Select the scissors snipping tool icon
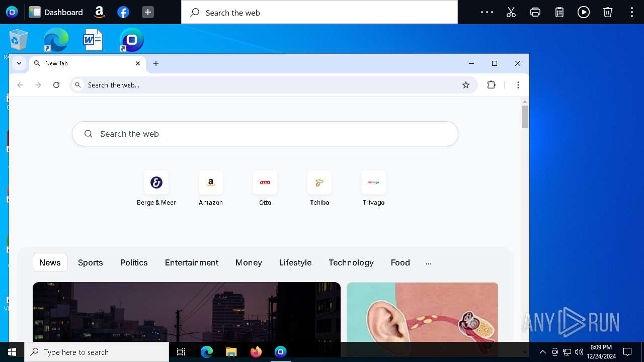The height and width of the screenshot is (362, 644). [x=511, y=12]
